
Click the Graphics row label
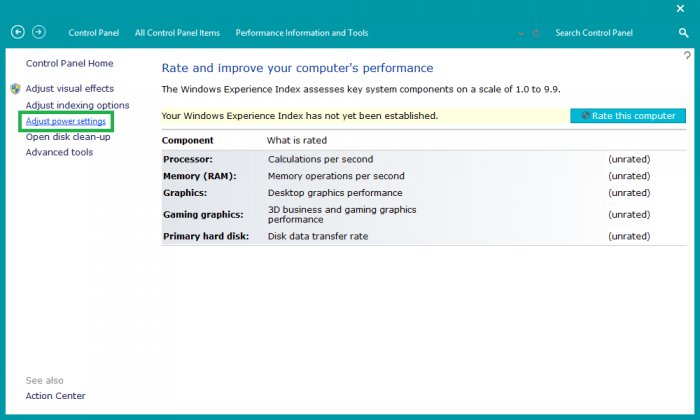point(185,193)
